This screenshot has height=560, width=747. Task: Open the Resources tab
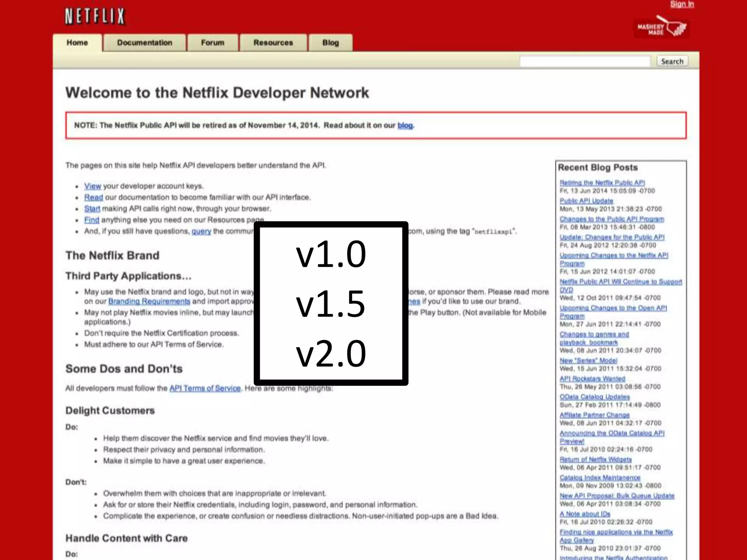click(x=273, y=43)
